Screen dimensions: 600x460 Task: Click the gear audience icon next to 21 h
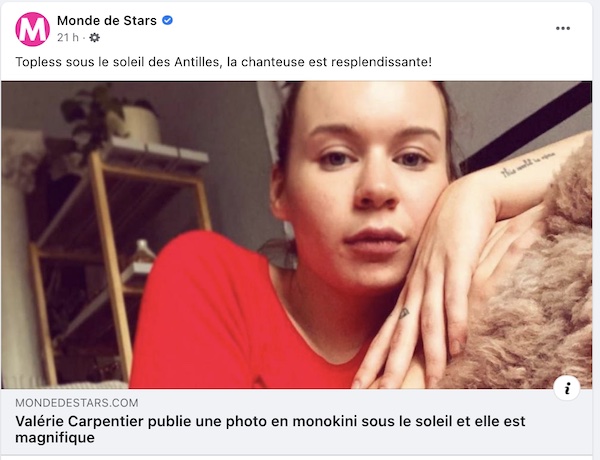point(95,38)
